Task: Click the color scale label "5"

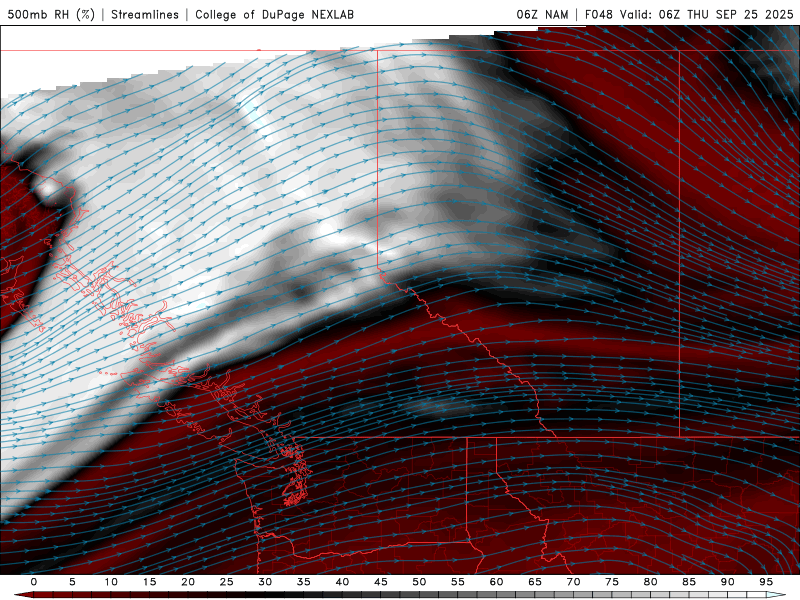Action: click(x=72, y=582)
